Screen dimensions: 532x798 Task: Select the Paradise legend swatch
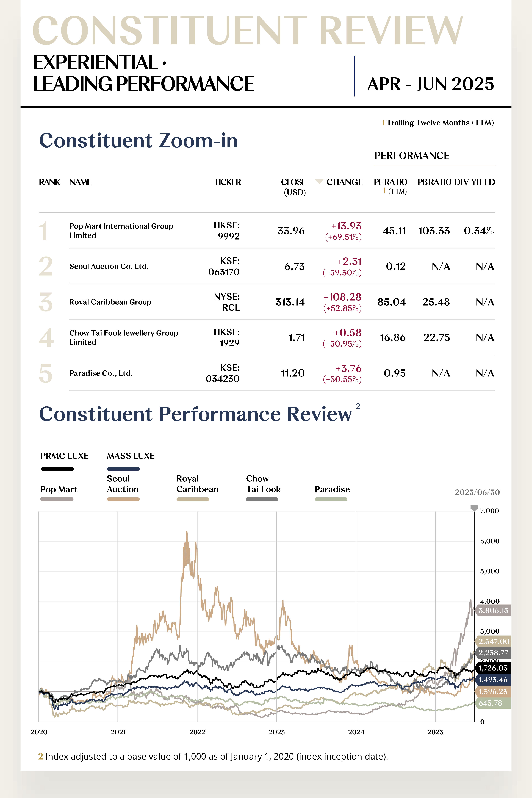pyautogui.click(x=331, y=499)
